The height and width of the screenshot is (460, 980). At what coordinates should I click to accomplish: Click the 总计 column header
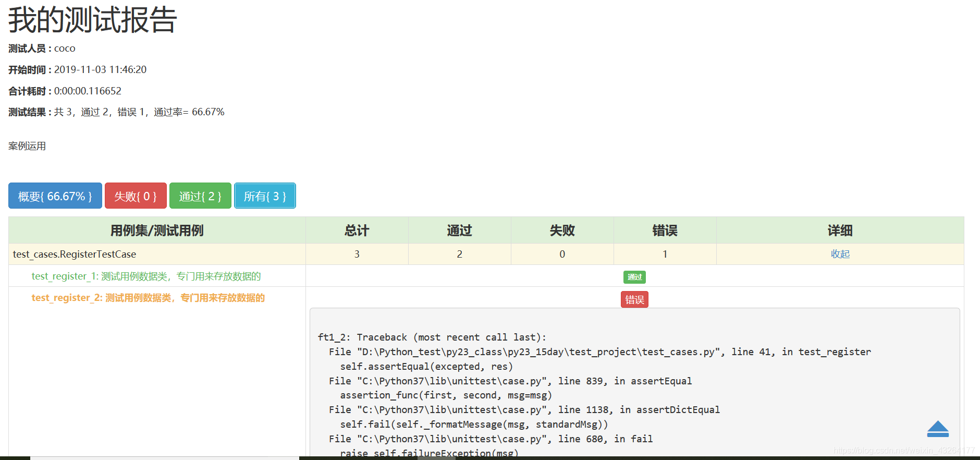[357, 231]
